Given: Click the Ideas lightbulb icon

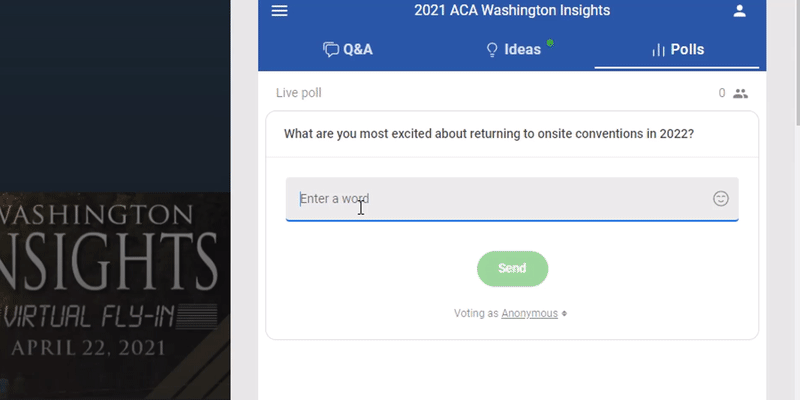Looking at the screenshot, I should 492,49.
